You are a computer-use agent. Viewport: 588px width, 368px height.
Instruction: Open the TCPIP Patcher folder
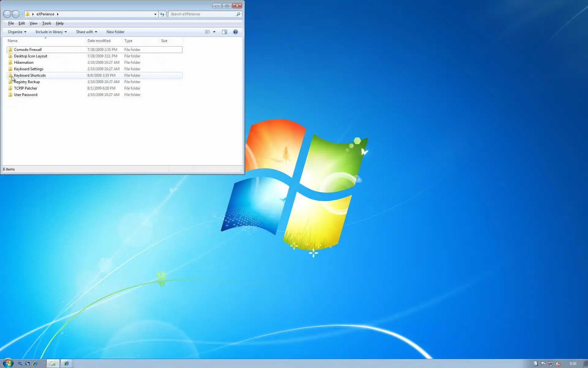pyautogui.click(x=25, y=88)
